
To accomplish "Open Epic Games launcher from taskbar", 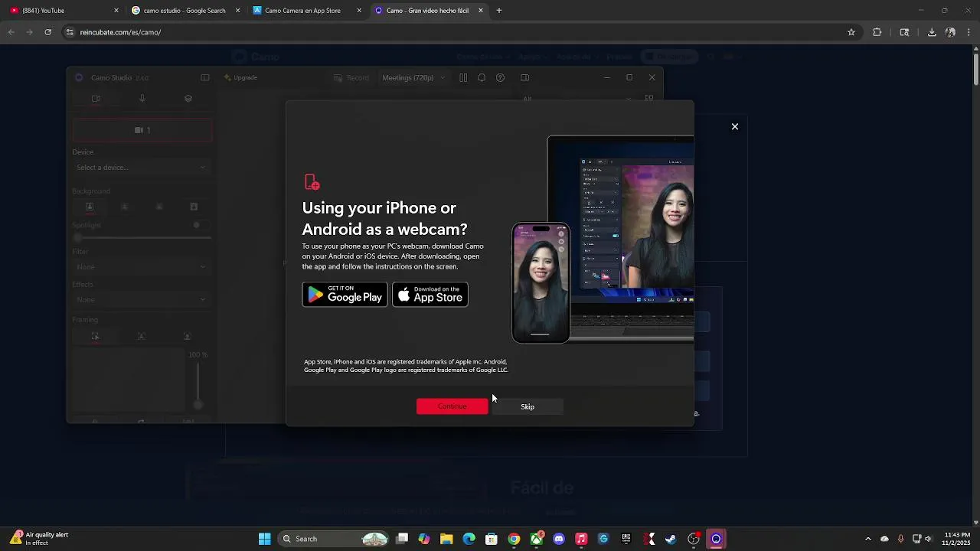I will [626, 539].
